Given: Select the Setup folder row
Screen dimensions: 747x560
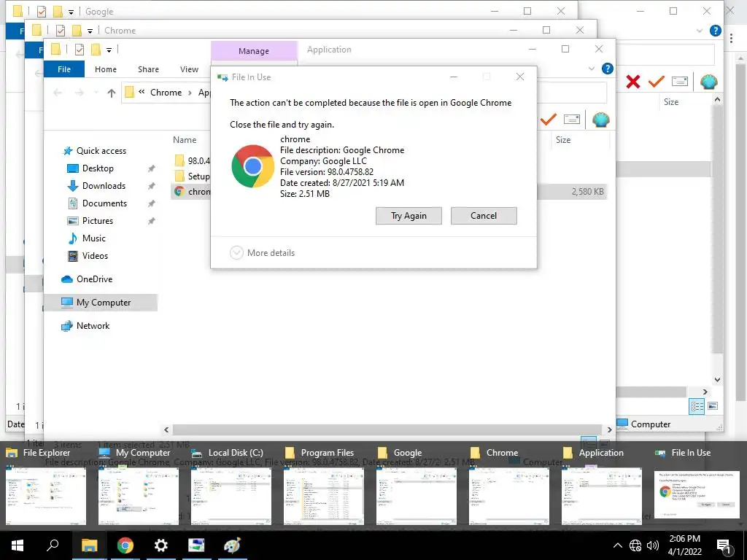Looking at the screenshot, I should pyautogui.click(x=190, y=176).
